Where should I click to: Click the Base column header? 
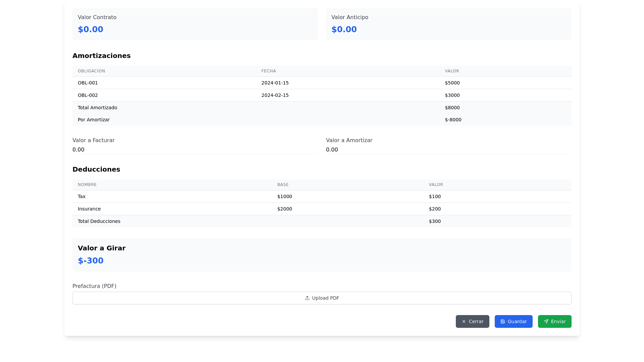[283, 185]
